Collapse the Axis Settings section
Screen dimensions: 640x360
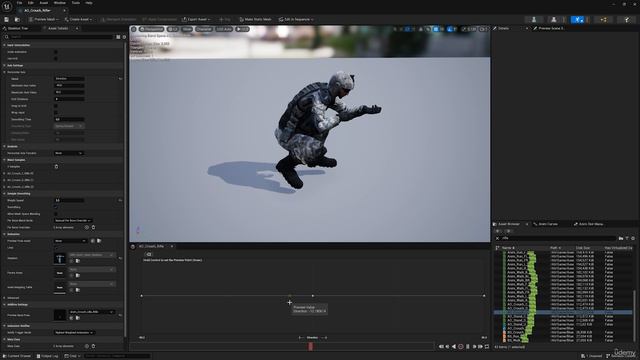4,65
